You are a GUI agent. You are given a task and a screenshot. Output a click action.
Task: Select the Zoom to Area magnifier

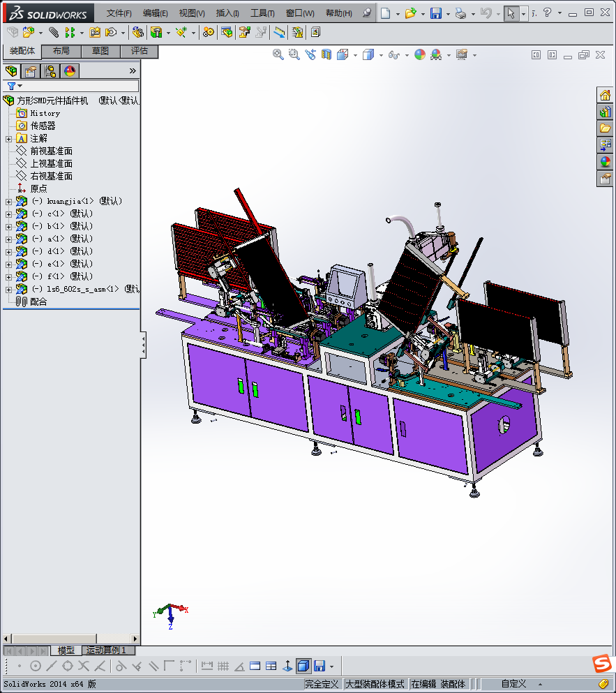[294, 54]
